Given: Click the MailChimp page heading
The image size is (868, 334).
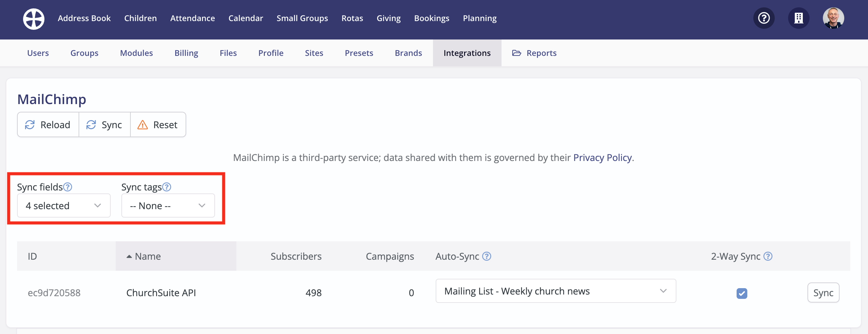Looking at the screenshot, I should pos(51,99).
